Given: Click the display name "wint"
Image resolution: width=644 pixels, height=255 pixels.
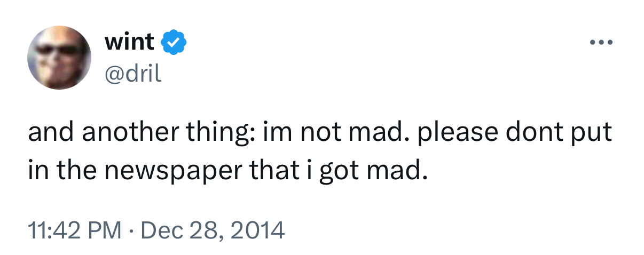Looking at the screenshot, I should [x=130, y=42].
